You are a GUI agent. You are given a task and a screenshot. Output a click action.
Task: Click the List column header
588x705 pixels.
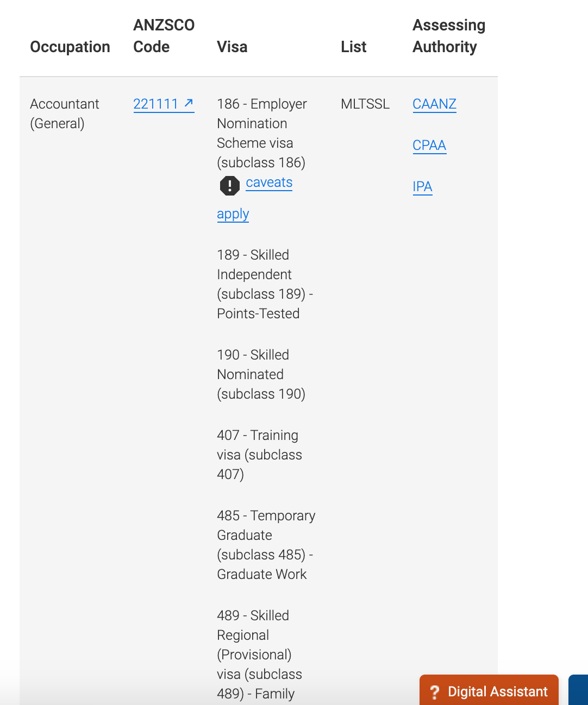pos(354,47)
